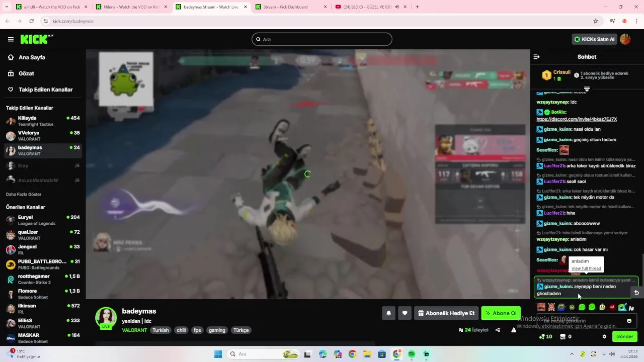Open the hamburger sidebar menu
The width and height of the screenshot is (644, 362).
(x=11, y=39)
